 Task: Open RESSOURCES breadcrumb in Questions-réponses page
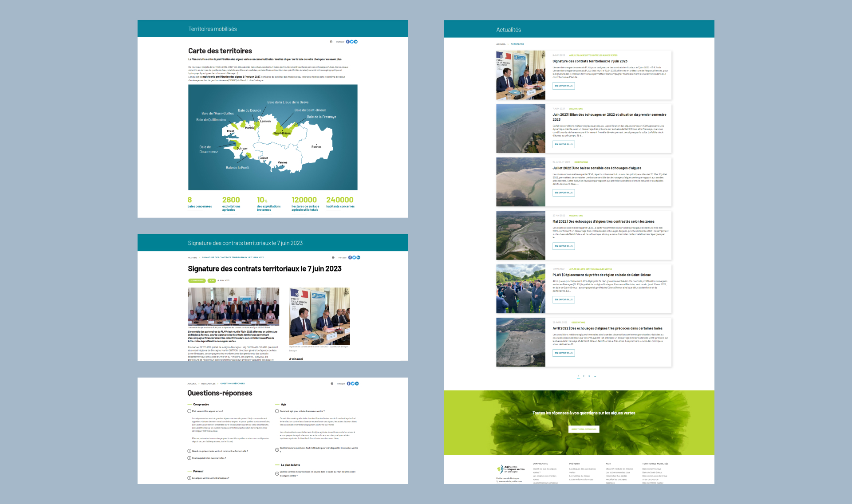(208, 384)
